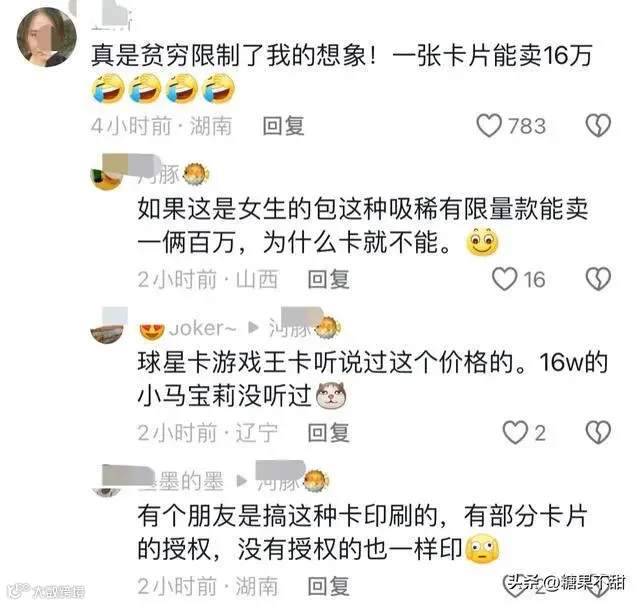The height and width of the screenshot is (605, 640).
Task: Reply to the 辽宁 comment
Action: pos(328,433)
